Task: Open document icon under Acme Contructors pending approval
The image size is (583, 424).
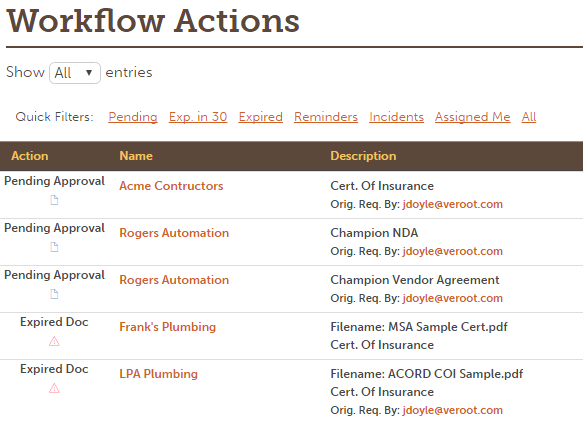Action: click(x=54, y=200)
